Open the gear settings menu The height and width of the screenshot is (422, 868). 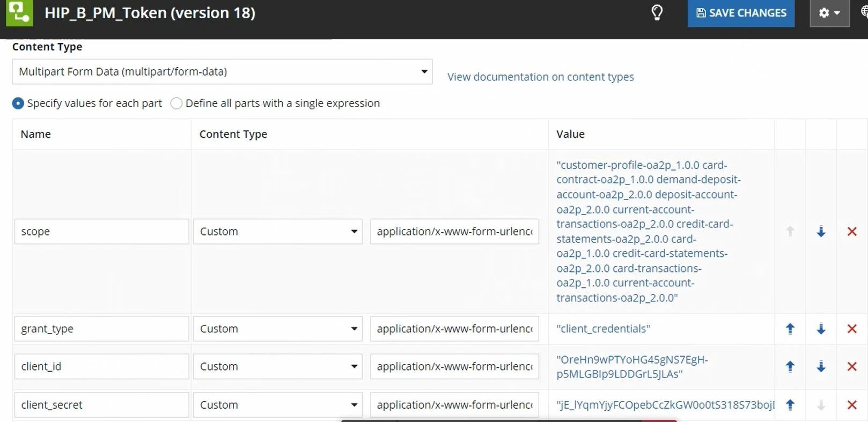tap(829, 13)
